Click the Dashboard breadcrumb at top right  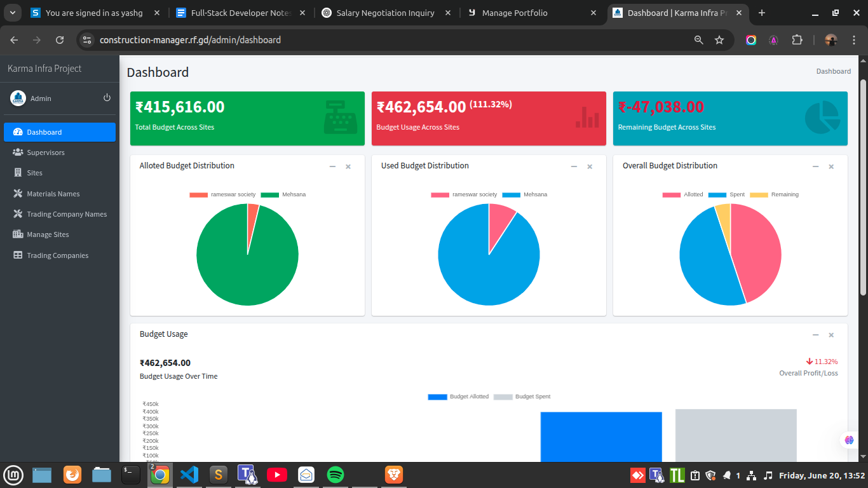pyautogui.click(x=834, y=71)
